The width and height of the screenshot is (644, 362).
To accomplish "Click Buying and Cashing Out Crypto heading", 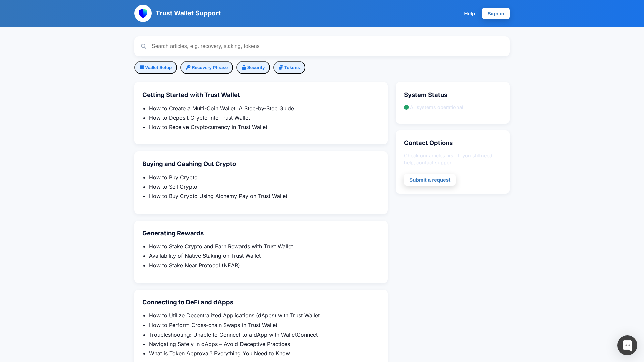I will (x=189, y=164).
